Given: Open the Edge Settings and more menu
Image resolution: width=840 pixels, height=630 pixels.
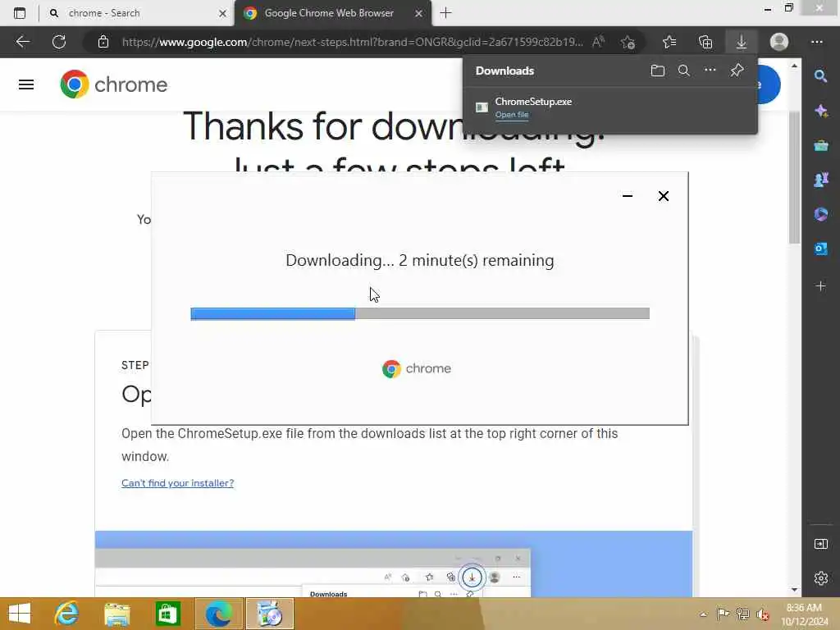Looking at the screenshot, I should (816, 42).
